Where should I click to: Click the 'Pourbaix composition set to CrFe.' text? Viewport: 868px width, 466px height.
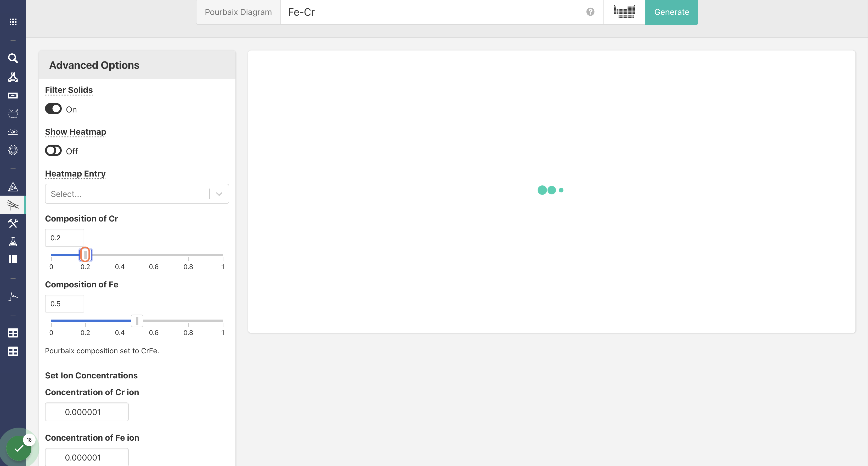pyautogui.click(x=102, y=351)
